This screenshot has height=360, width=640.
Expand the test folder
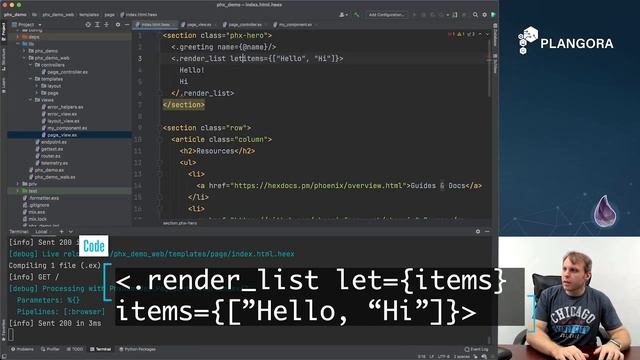pos(18,191)
